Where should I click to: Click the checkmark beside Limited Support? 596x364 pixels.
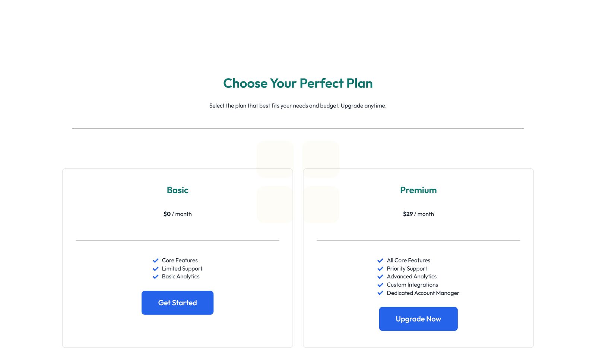(156, 268)
